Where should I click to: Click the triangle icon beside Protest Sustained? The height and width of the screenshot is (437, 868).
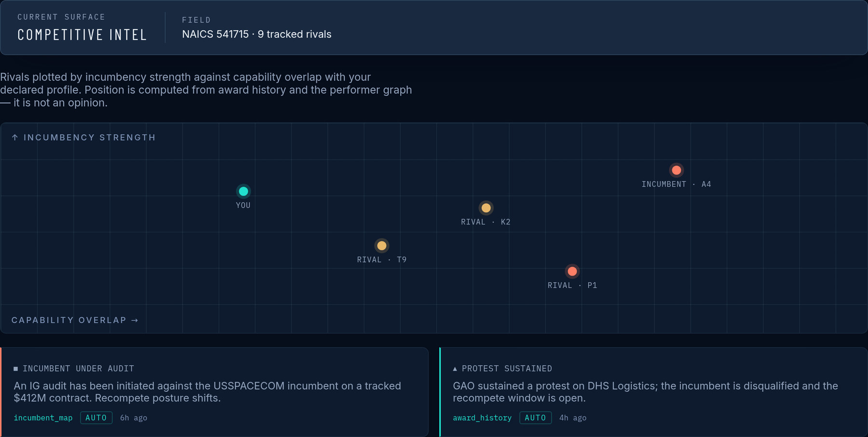455,369
